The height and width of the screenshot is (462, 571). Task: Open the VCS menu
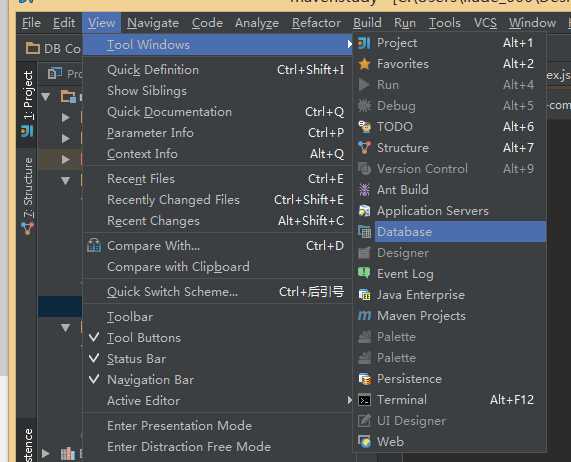[485, 23]
